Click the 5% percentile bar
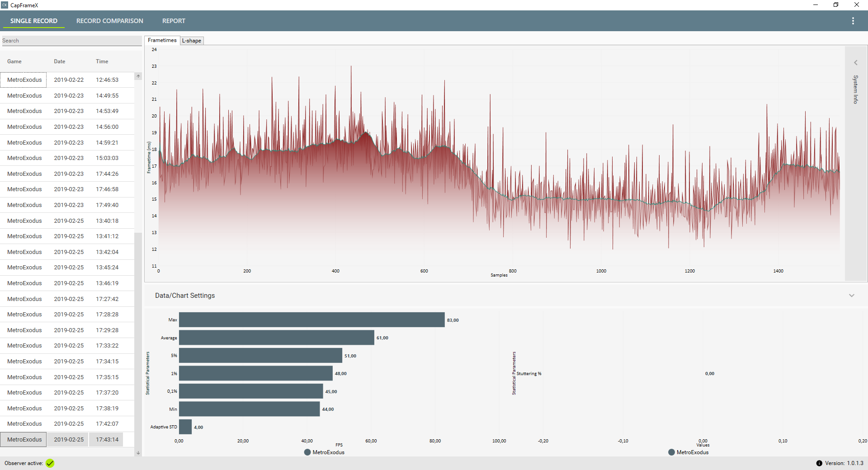Viewport: 868px width, 470px height. click(260, 355)
